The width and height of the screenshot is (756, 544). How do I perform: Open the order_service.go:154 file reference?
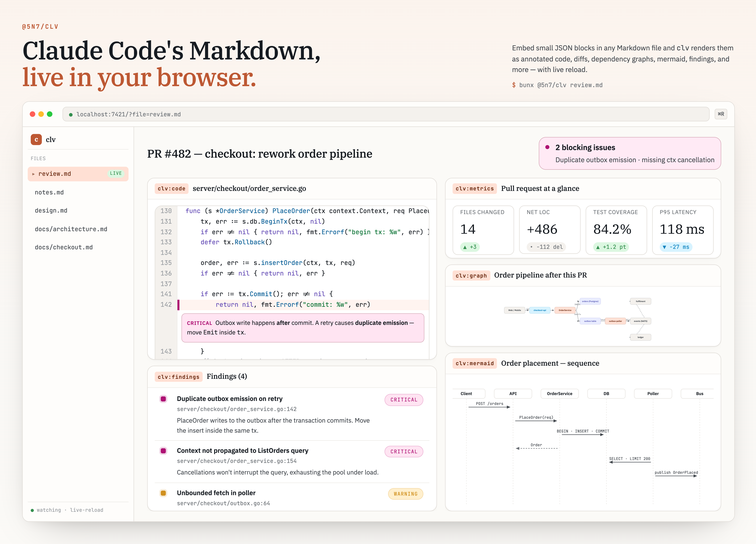[x=237, y=461]
